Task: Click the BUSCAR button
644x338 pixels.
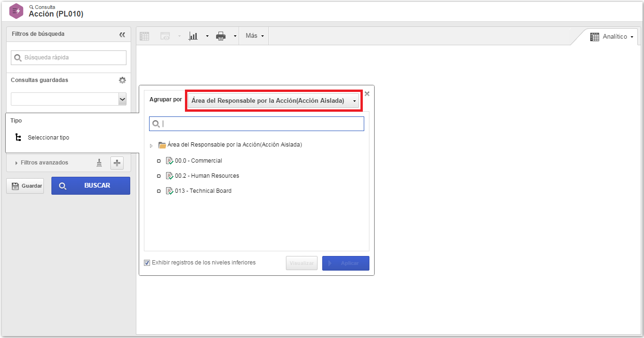Action: point(91,186)
